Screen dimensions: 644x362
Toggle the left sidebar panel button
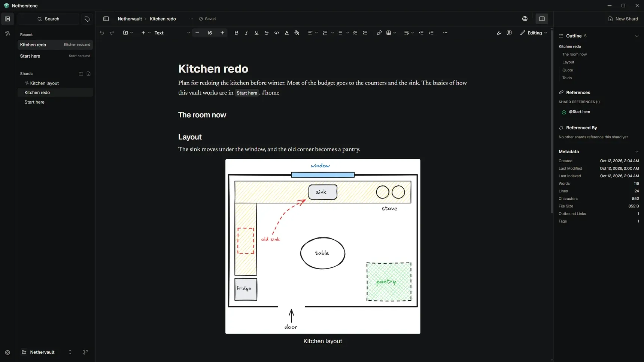click(106, 19)
